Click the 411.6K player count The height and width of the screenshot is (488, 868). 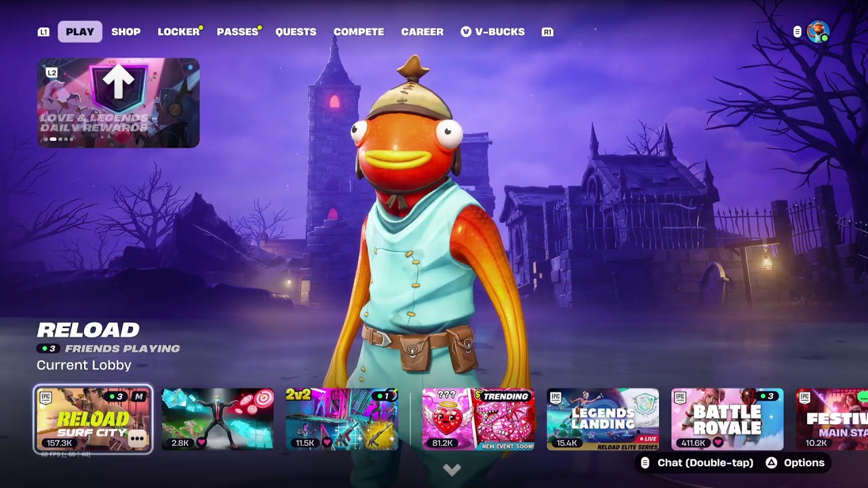692,443
